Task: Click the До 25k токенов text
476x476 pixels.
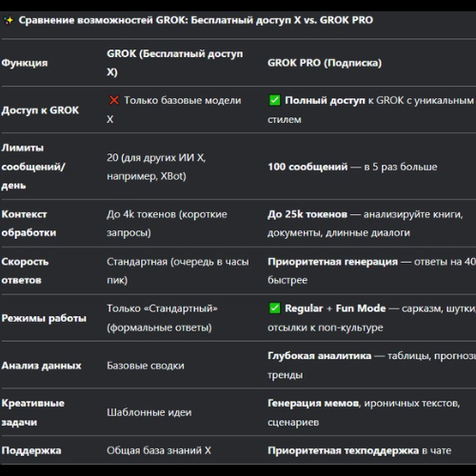Action: pyautogui.click(x=307, y=214)
